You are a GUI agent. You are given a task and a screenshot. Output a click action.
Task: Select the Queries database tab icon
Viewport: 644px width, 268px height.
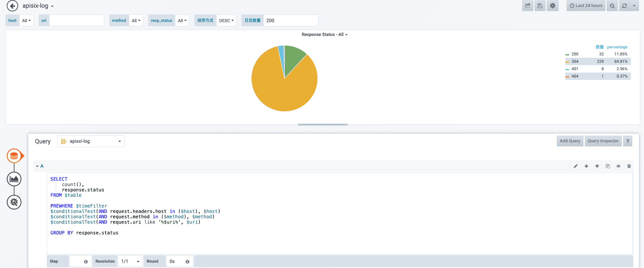14,156
